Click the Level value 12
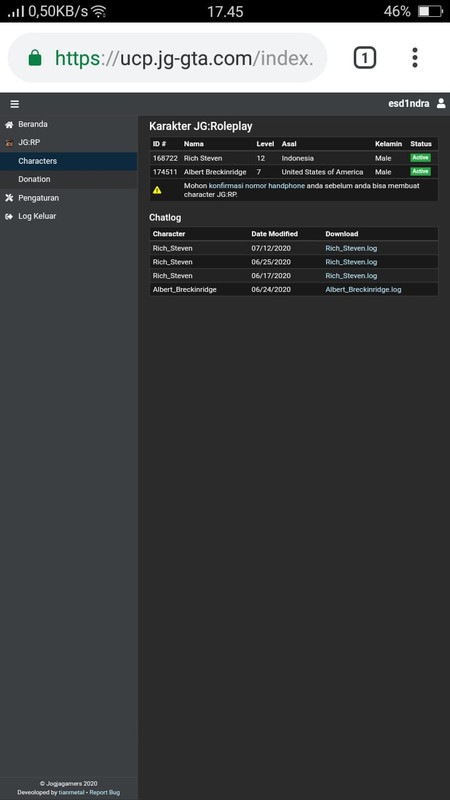 [x=261, y=159]
